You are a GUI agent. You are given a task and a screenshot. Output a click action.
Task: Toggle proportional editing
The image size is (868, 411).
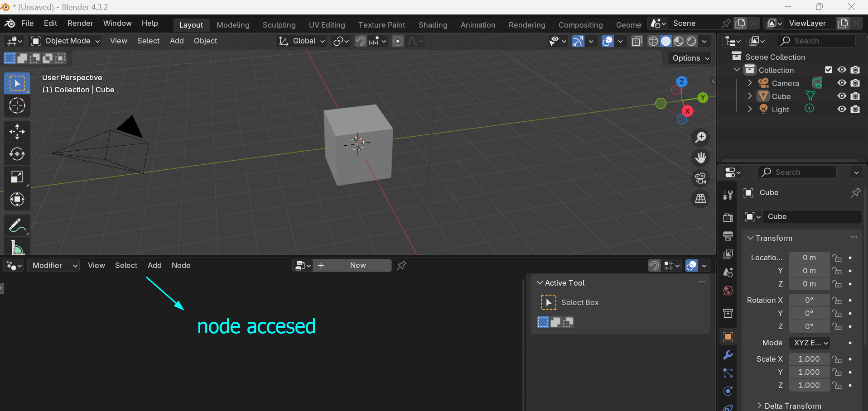pyautogui.click(x=398, y=41)
